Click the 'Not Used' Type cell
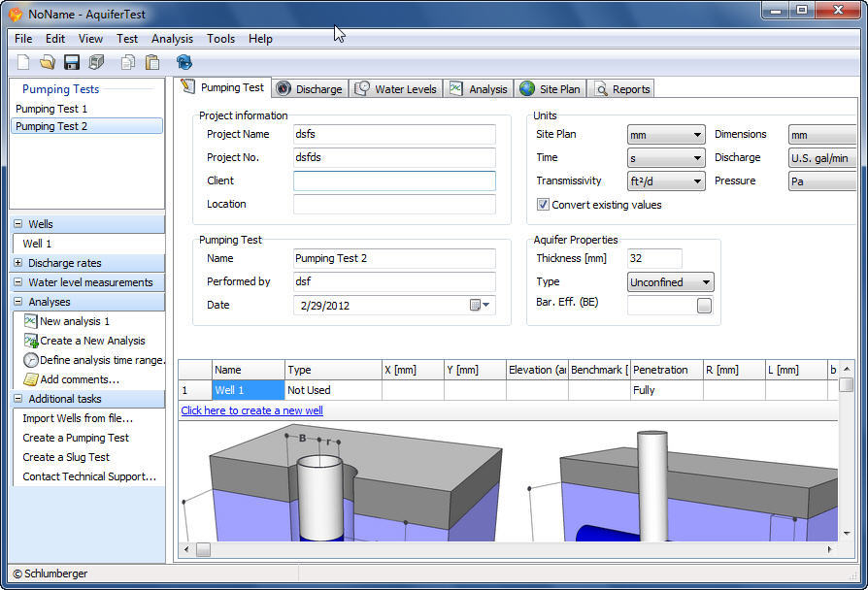This screenshot has height=590, width=868. pos(333,390)
